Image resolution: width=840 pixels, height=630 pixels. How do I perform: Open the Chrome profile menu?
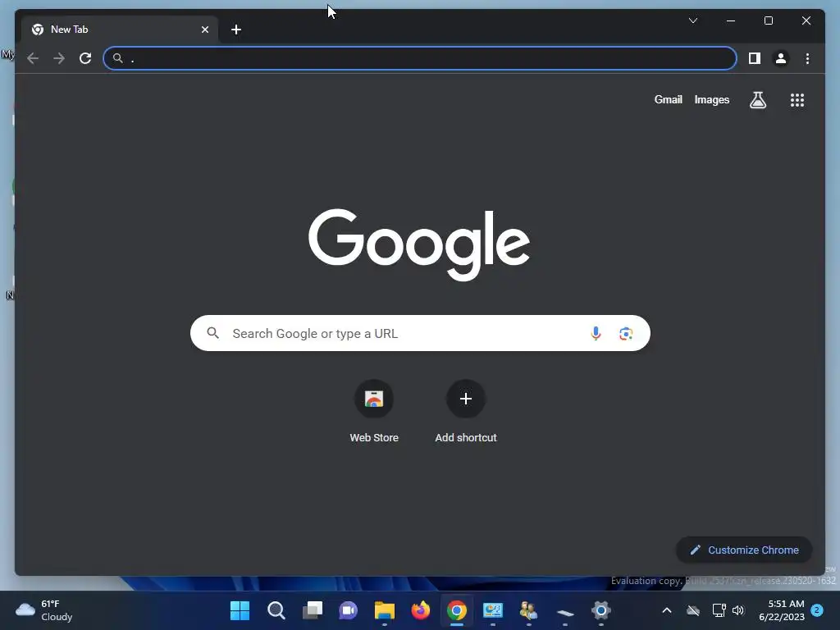coord(781,58)
